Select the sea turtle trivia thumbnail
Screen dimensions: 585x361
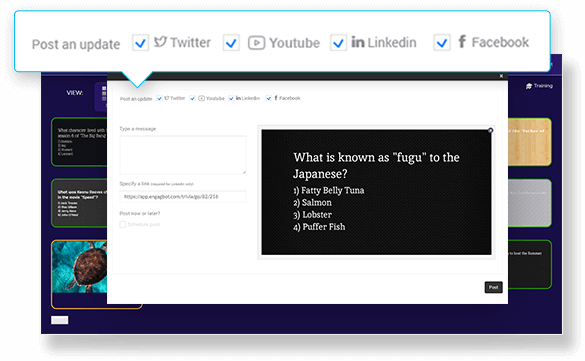tap(79, 267)
